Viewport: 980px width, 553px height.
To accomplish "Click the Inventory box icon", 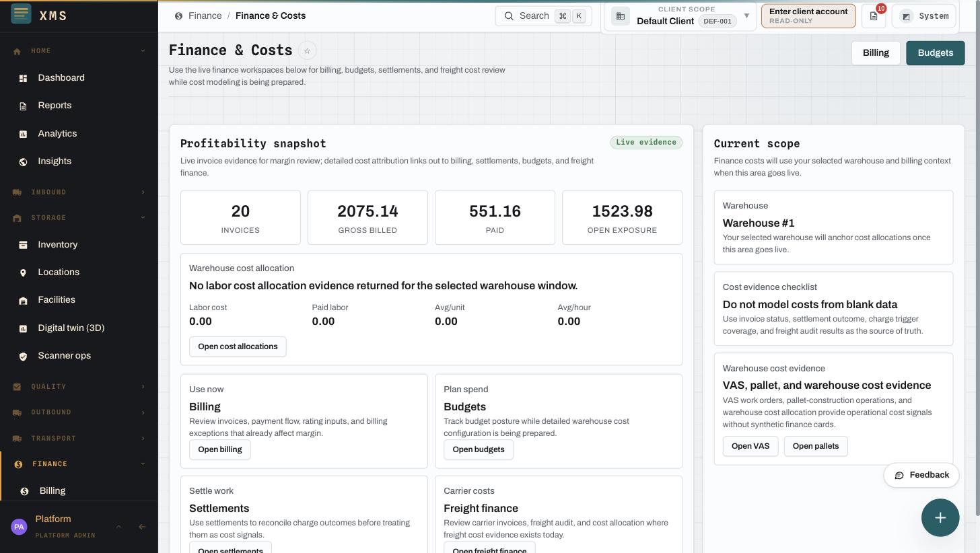I will click(x=23, y=245).
